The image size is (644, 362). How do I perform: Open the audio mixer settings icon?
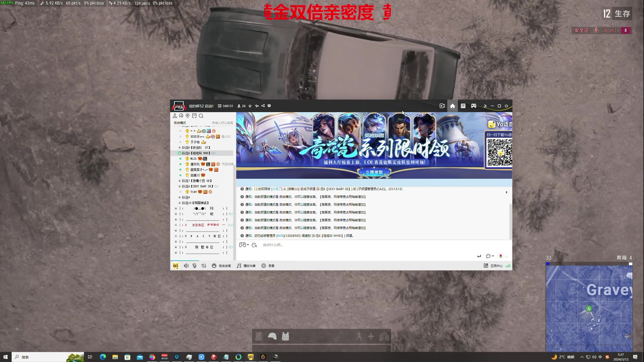tap(203, 265)
